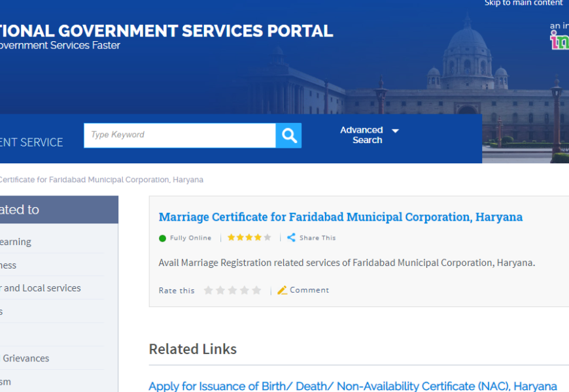Click the pencil Comment icon
This screenshot has height=392, width=569.
point(283,290)
